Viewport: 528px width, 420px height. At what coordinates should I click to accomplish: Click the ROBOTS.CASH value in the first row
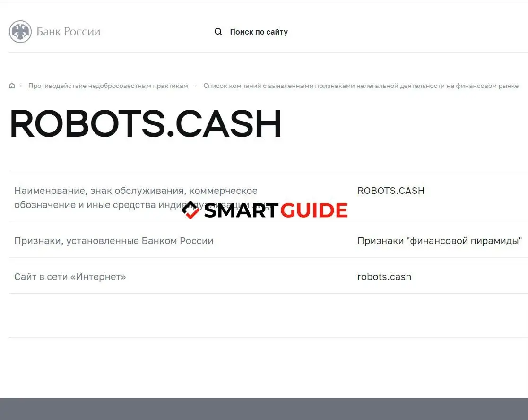[391, 191]
